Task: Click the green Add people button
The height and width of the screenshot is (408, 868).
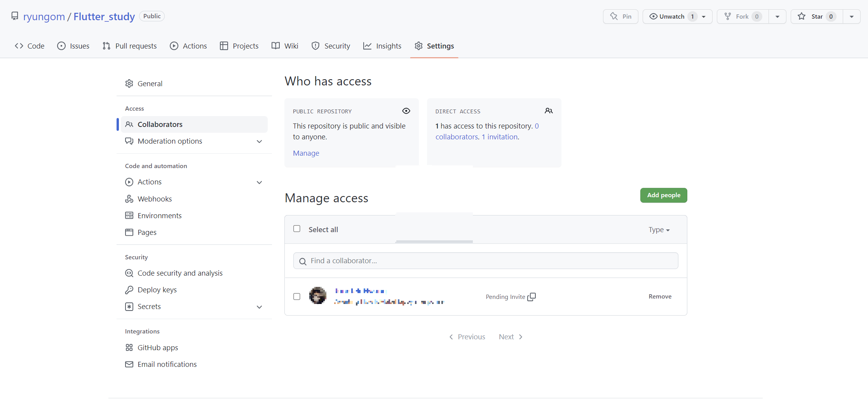Action: click(664, 195)
